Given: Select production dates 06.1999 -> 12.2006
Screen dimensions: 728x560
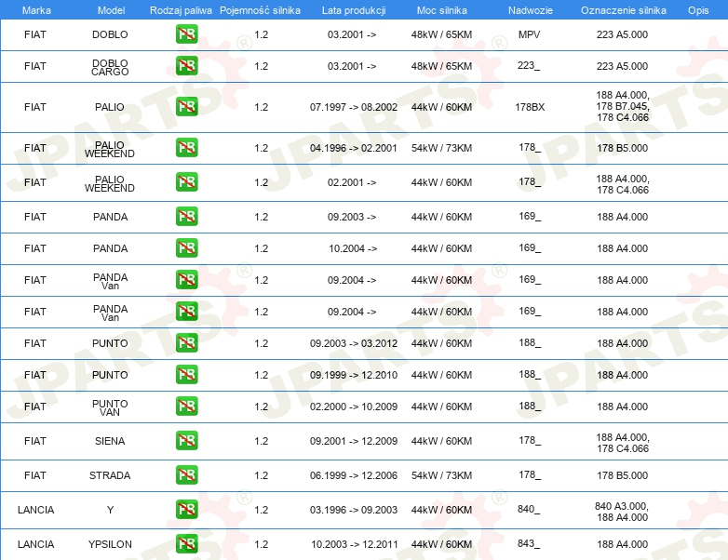Looking at the screenshot, I should pyautogui.click(x=354, y=475).
